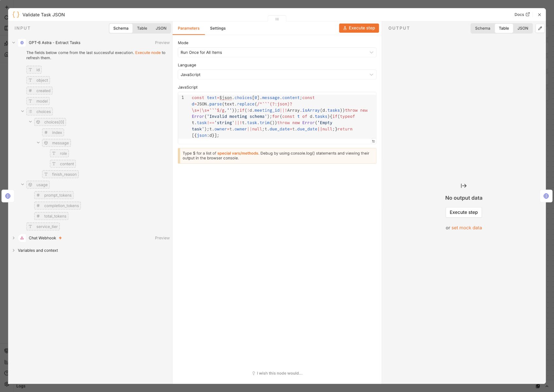
Task: Select the service_tier schema field
Action: [x=43, y=227]
